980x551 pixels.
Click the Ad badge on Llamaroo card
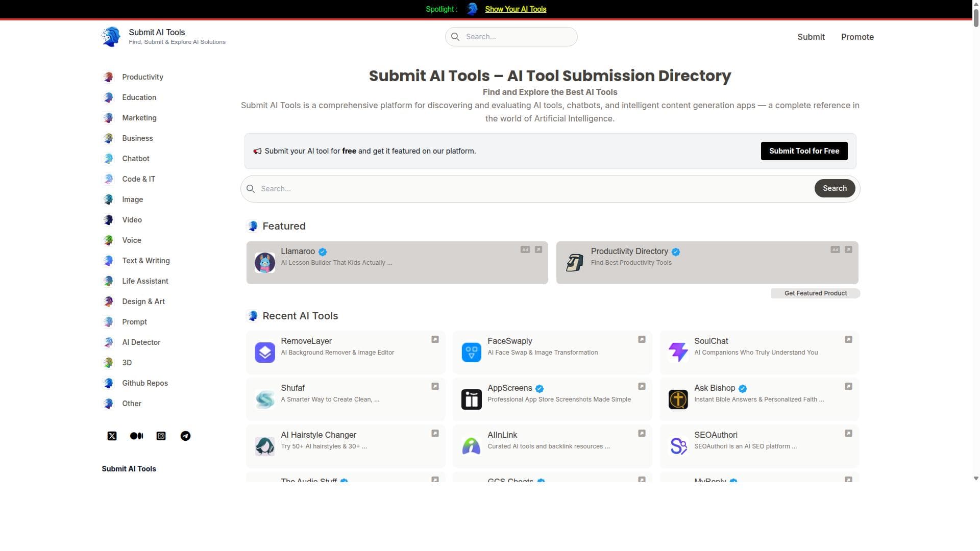[525, 249]
